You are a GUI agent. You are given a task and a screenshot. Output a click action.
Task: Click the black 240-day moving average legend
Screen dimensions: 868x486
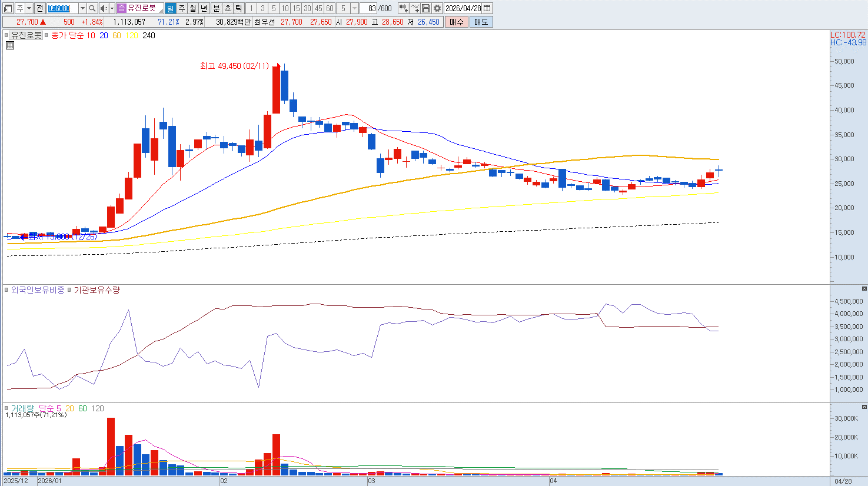point(149,35)
